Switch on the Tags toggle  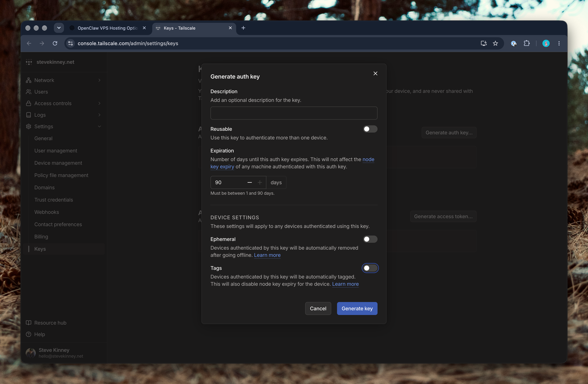[370, 268]
